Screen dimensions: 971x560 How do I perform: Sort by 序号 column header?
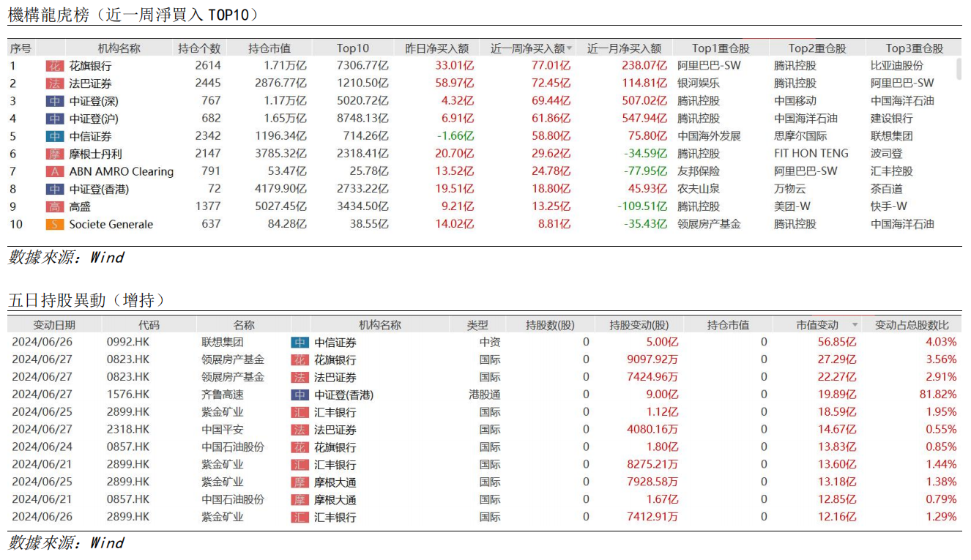tap(21, 48)
